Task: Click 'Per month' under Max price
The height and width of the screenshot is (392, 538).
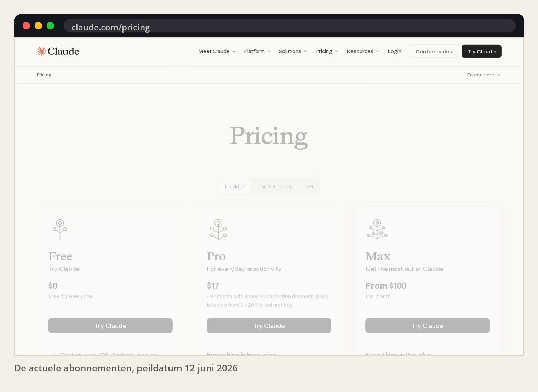Action: click(x=378, y=296)
